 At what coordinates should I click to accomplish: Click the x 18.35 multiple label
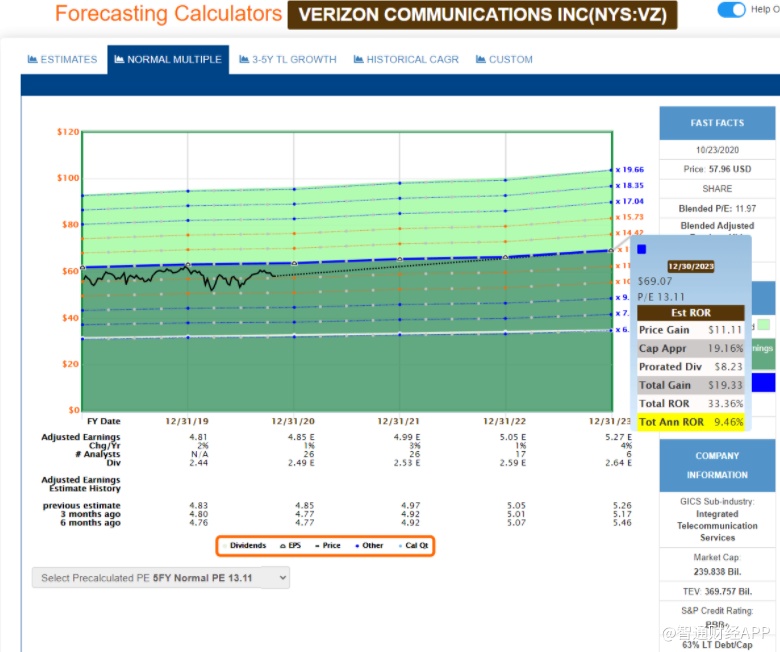tap(630, 186)
